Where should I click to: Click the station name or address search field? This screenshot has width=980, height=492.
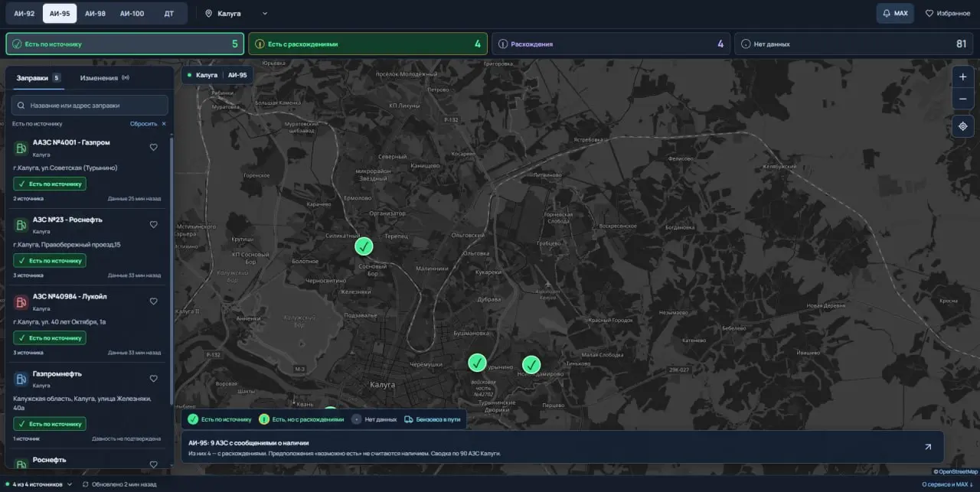click(x=90, y=105)
